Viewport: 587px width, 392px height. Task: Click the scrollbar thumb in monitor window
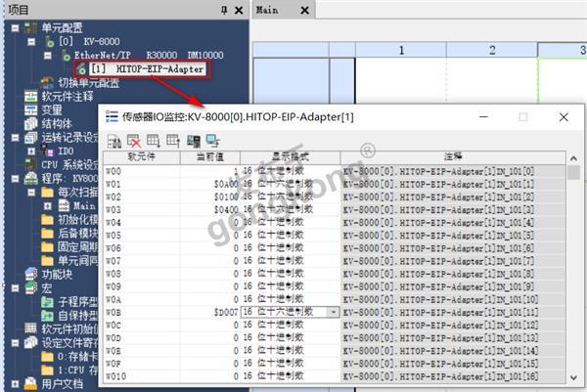click(573, 172)
